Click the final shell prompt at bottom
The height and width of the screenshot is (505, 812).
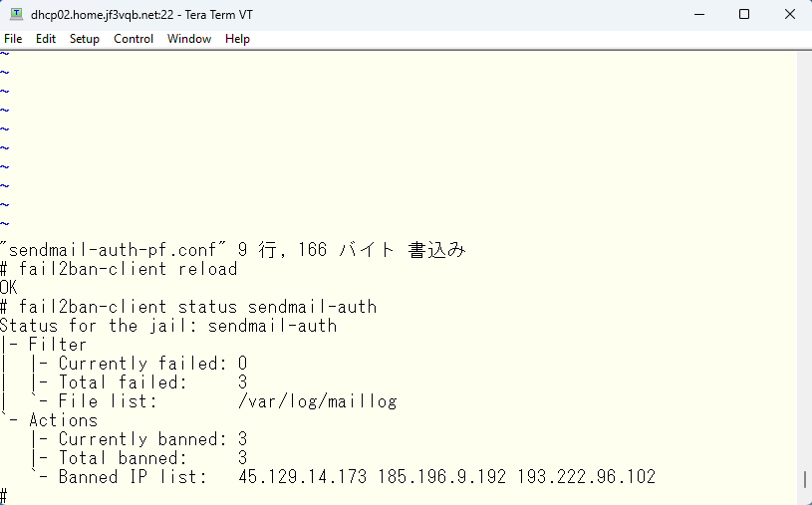[4, 496]
